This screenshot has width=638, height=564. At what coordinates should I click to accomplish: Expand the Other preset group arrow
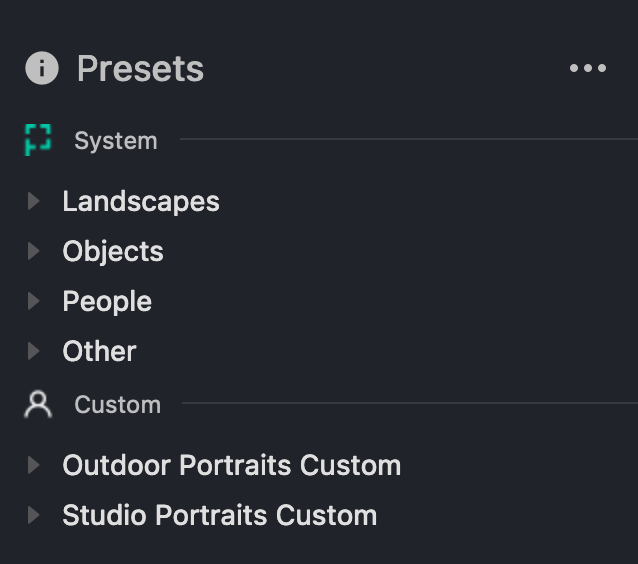[34, 351]
